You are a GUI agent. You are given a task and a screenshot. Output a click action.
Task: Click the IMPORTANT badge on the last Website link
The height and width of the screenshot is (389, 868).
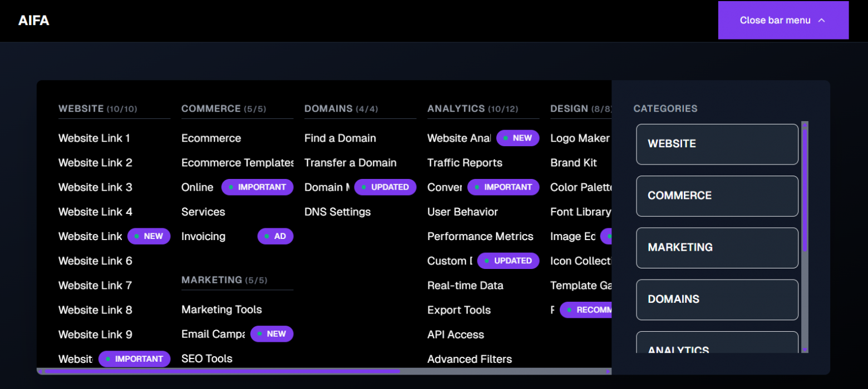134,358
